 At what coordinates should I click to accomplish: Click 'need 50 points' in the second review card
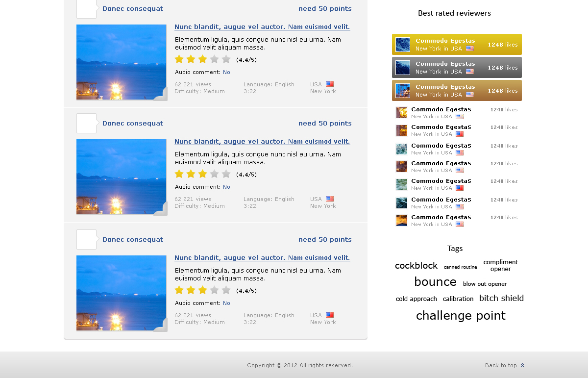coord(325,124)
